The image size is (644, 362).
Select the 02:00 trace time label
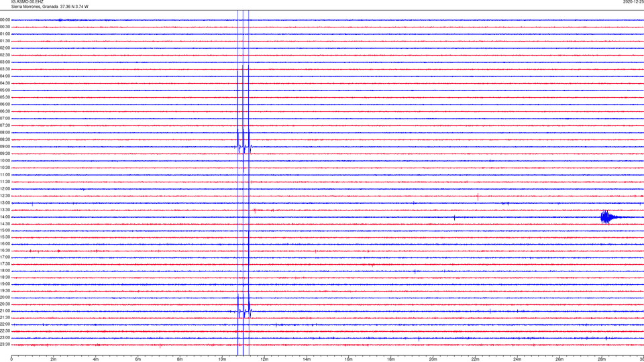(x=5, y=48)
